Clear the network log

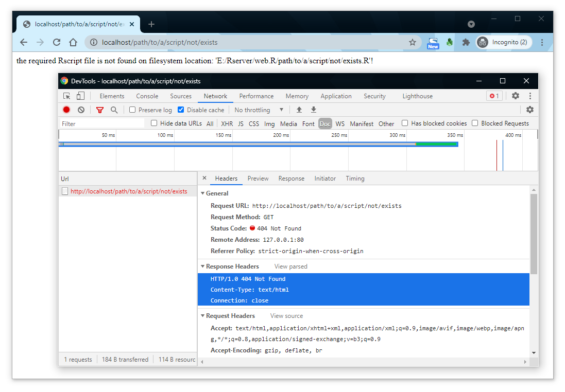[x=81, y=110]
